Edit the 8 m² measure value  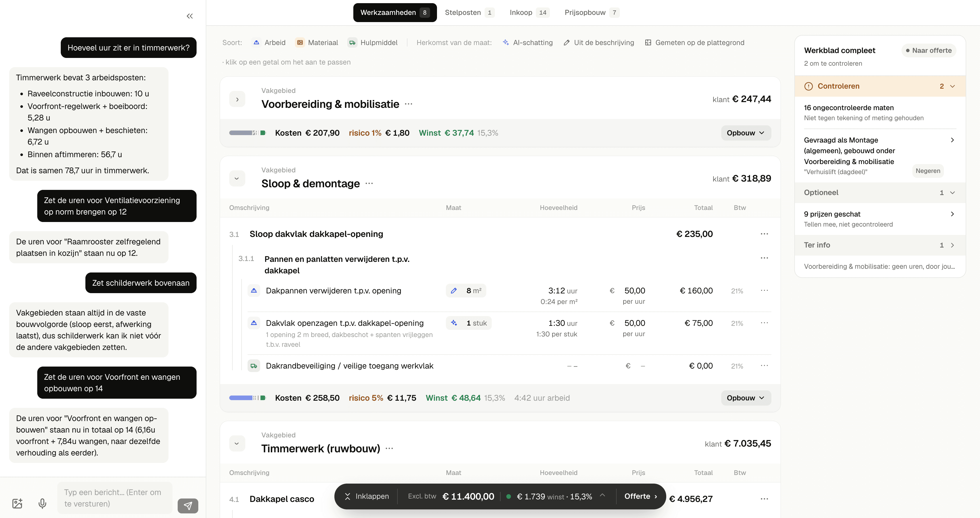466,291
